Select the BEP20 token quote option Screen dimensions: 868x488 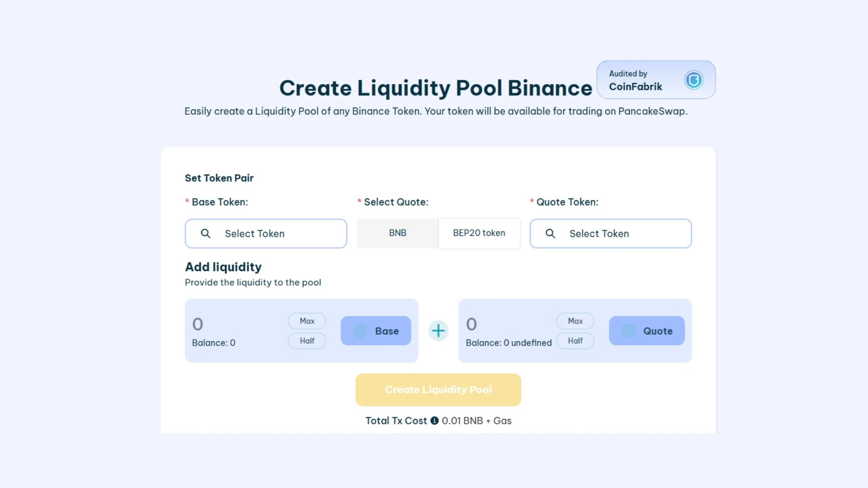[x=479, y=233]
